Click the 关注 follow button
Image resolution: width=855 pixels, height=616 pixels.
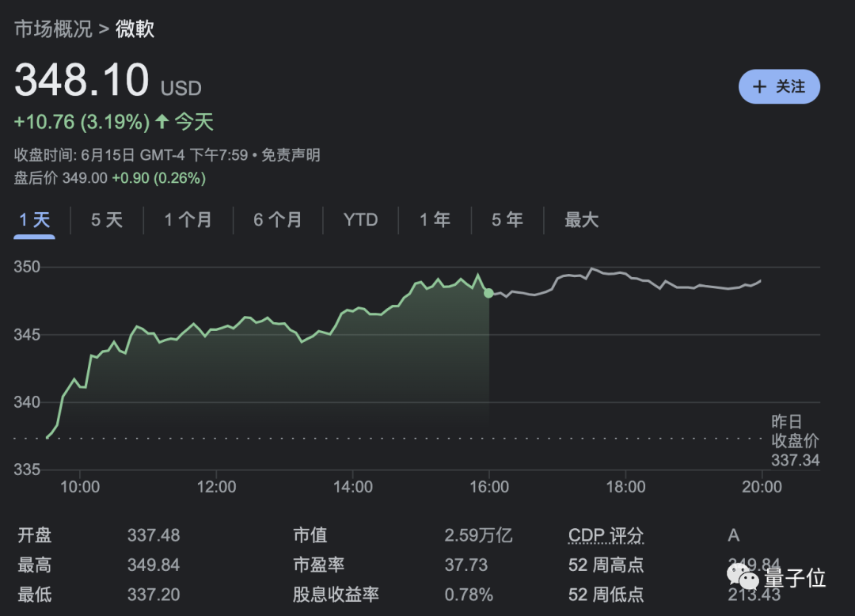779,86
